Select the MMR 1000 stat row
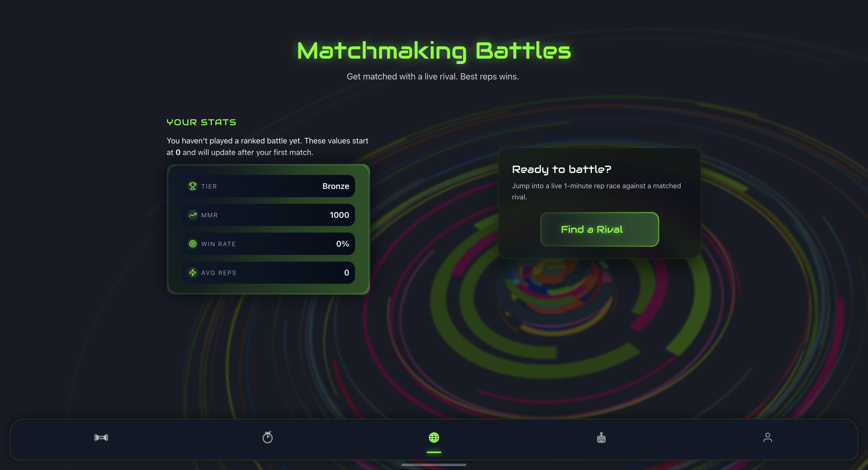This screenshot has height=470, width=868. (x=268, y=215)
